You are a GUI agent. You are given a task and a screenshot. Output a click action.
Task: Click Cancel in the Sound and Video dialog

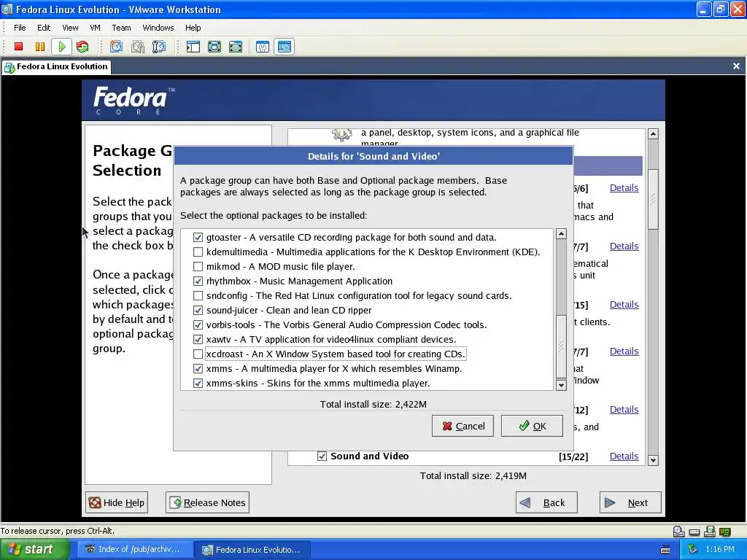coord(462,426)
